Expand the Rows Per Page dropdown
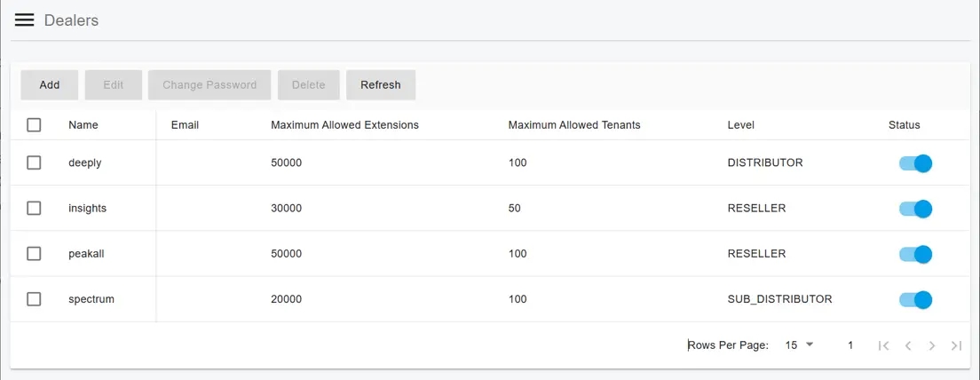This screenshot has width=980, height=380. (799, 345)
